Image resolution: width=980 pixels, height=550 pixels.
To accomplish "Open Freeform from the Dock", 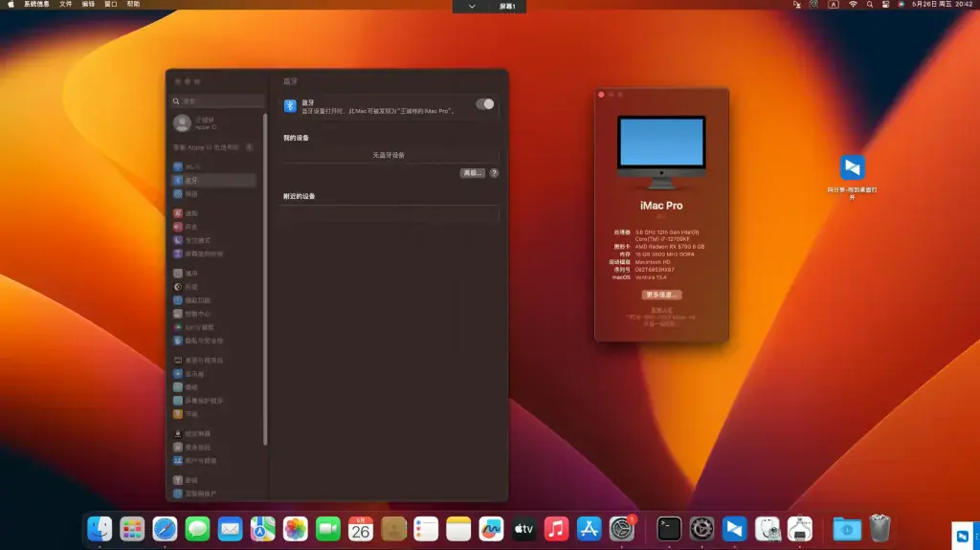I will point(491,529).
